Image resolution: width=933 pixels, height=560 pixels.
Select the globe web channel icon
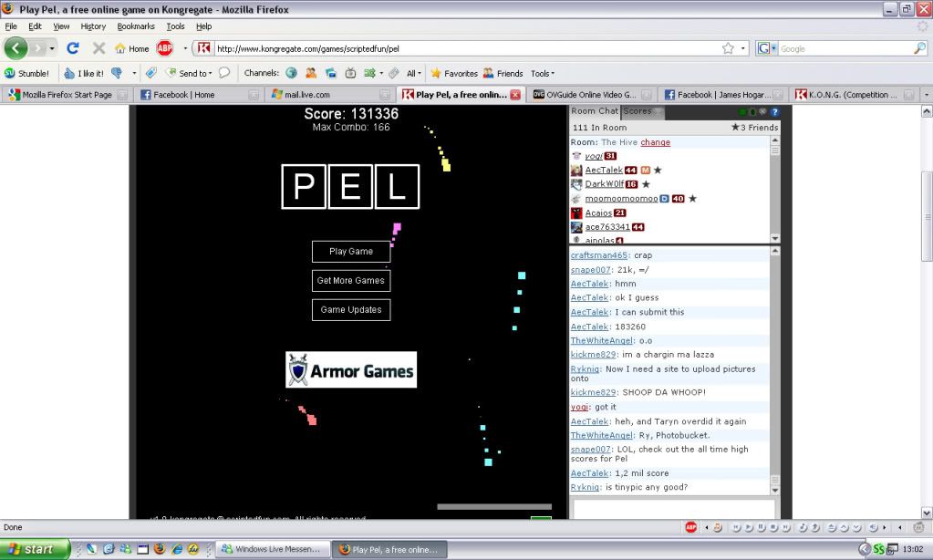pos(292,73)
